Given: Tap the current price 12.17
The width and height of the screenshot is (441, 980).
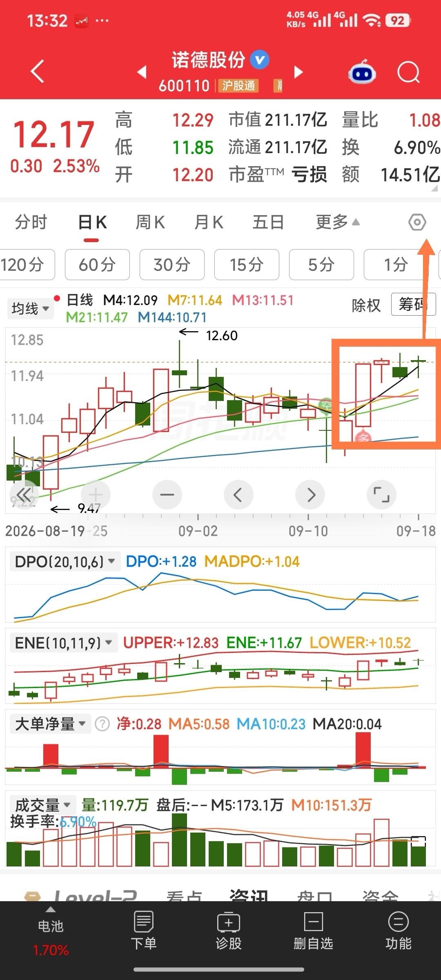Looking at the screenshot, I should point(54,134).
